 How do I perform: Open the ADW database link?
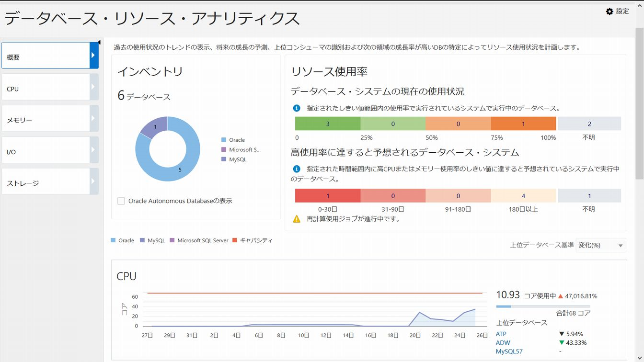(x=503, y=343)
